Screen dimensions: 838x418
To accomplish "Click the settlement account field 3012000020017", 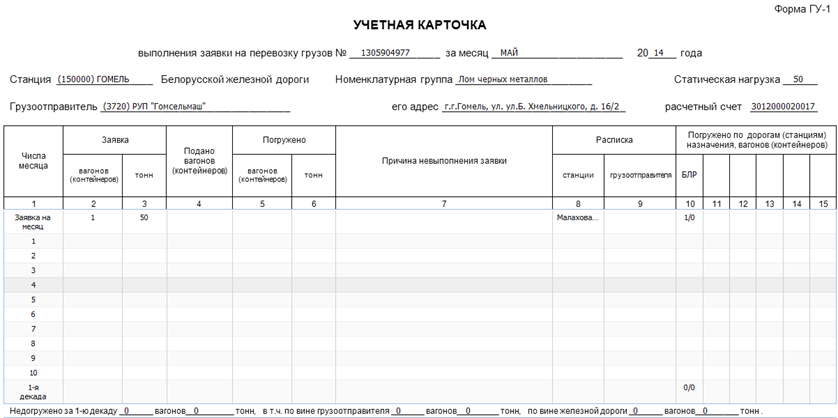I will coord(783,106).
